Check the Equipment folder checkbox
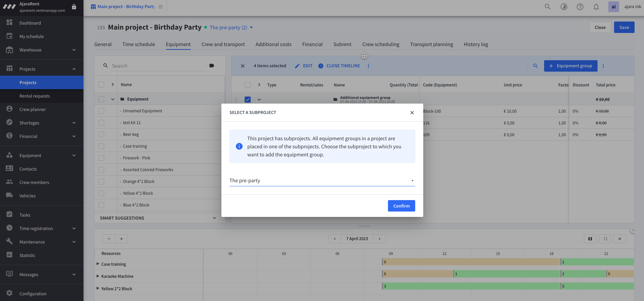 [x=101, y=99]
